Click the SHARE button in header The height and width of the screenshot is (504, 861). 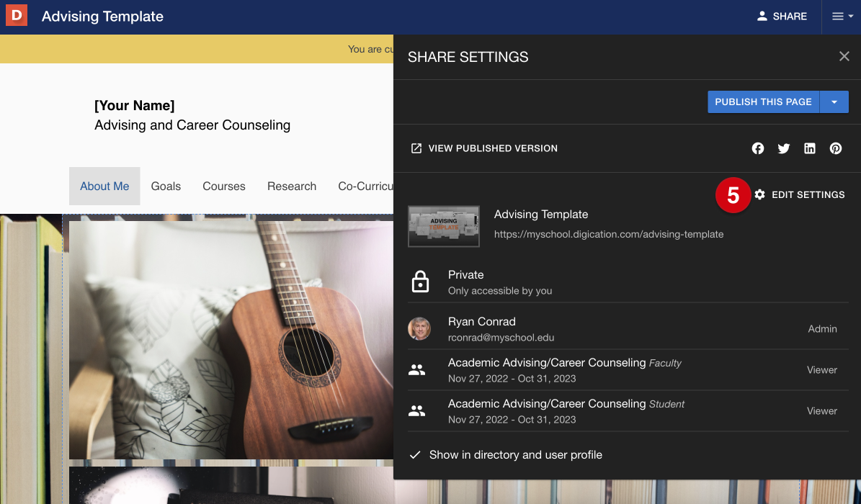[782, 17]
